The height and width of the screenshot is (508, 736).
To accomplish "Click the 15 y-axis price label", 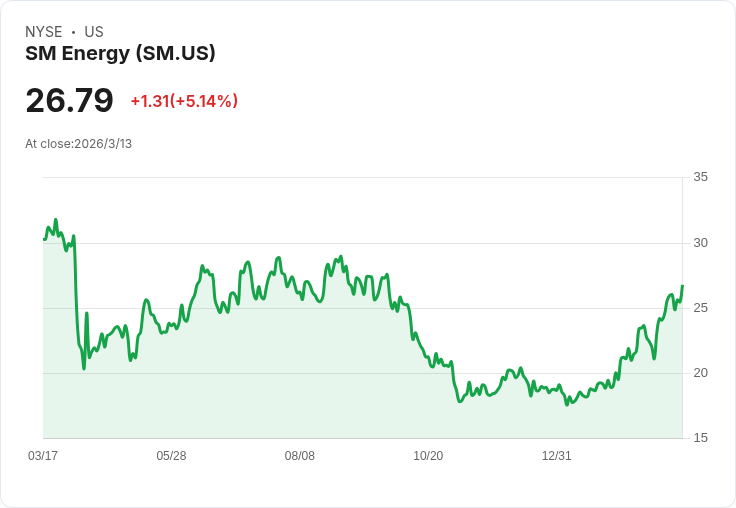I will [700, 438].
